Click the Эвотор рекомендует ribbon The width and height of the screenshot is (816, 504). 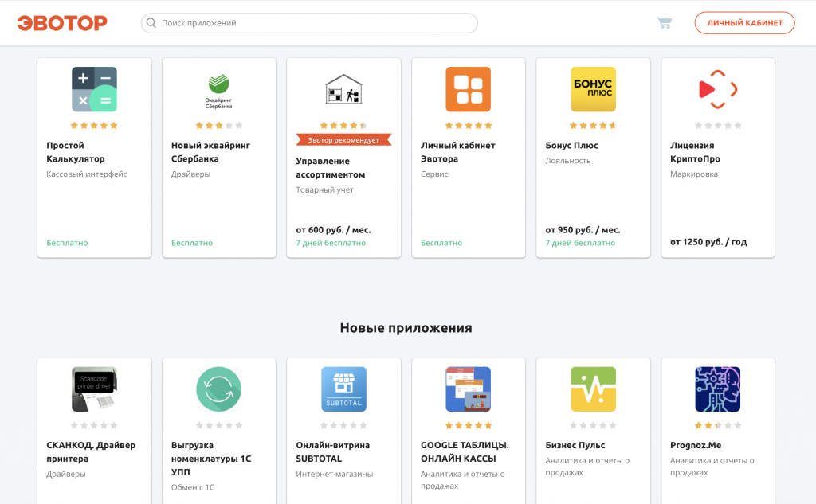[343, 140]
